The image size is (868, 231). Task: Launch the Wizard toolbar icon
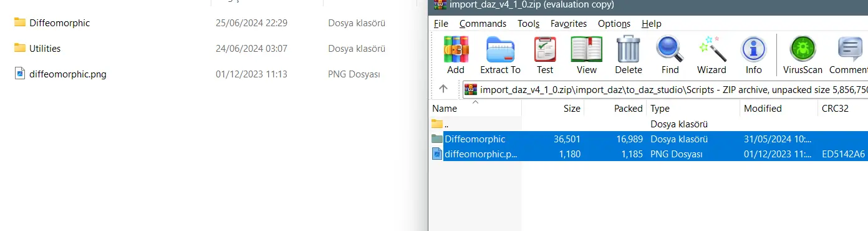coord(711,49)
